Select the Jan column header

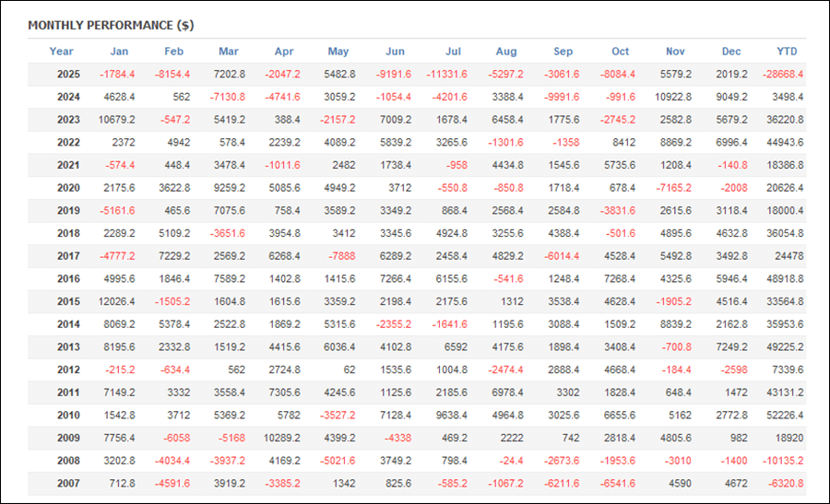(119, 52)
